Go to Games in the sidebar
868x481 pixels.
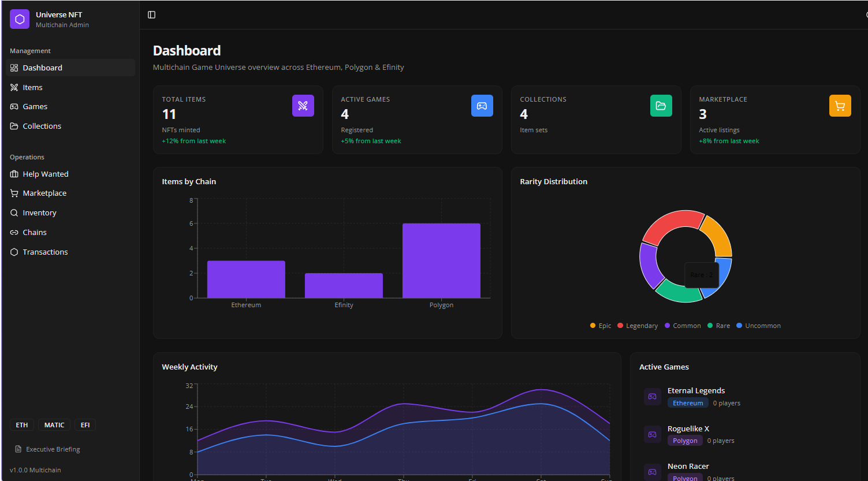point(35,107)
